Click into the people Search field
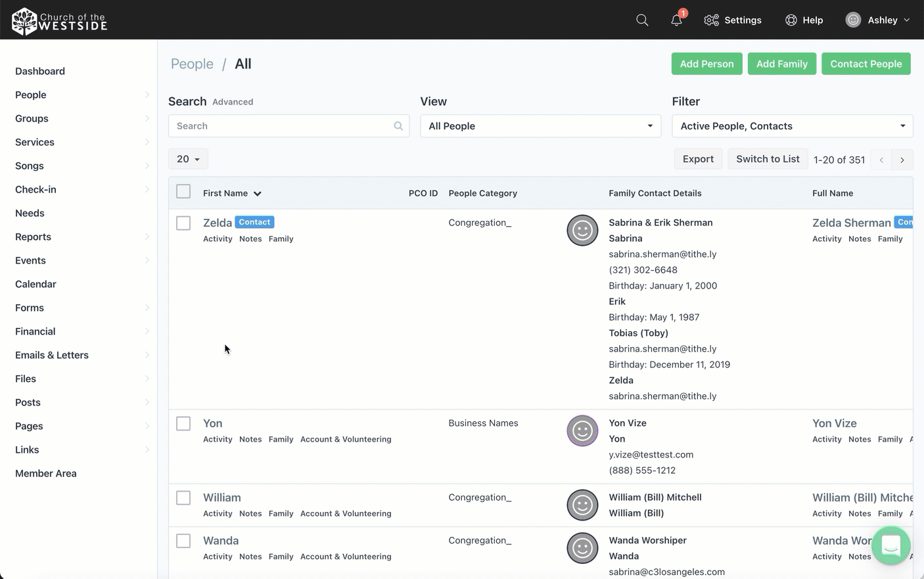924x579 pixels. (283, 126)
